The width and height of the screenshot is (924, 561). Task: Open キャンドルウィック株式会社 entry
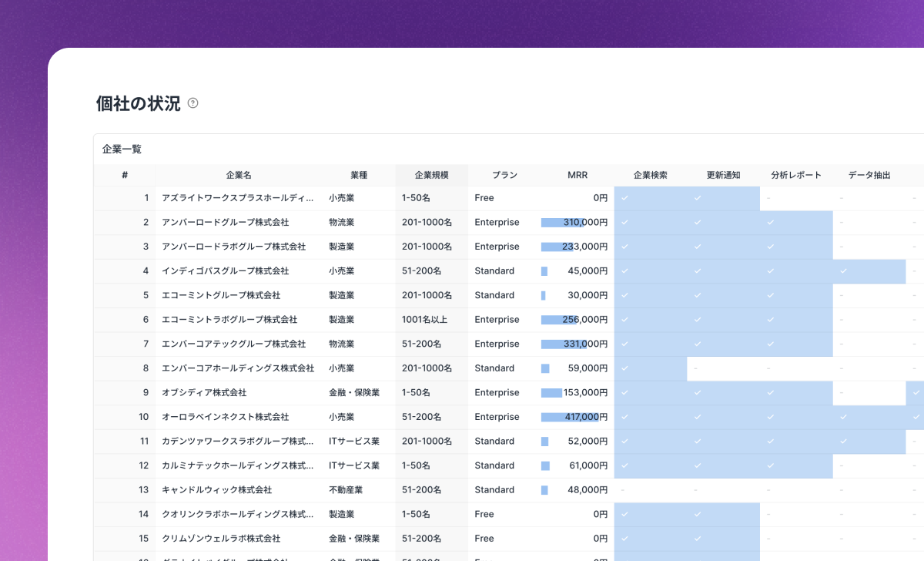tap(217, 490)
